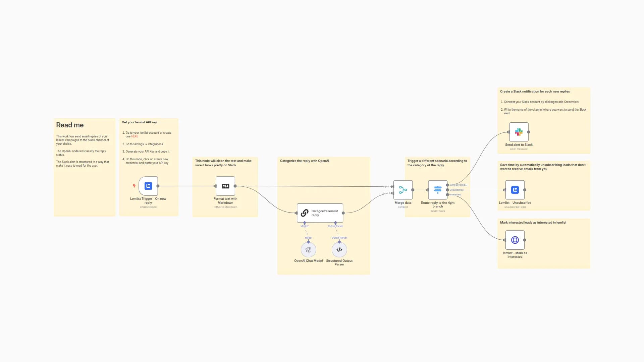Click the 'Send all replies' switch output
This screenshot has width=644, height=362.
pyautogui.click(x=447, y=185)
